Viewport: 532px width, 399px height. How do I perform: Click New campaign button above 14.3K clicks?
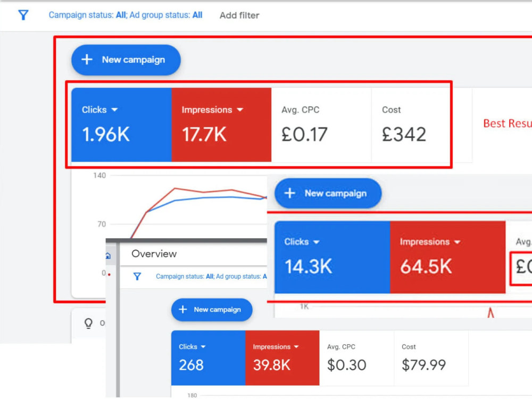tap(328, 193)
